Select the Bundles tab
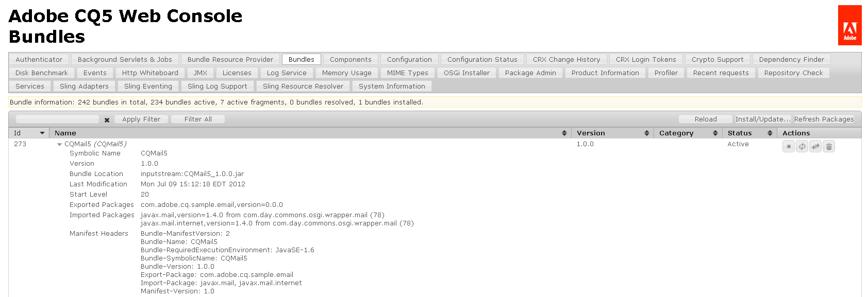 click(302, 59)
